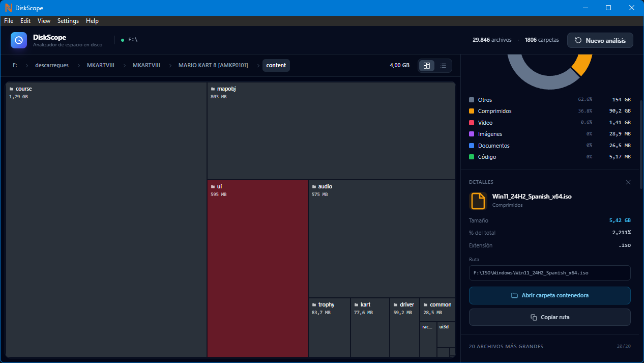Select blue Documentos color swatch
Viewport: 644px width, 363px height.
(472, 146)
